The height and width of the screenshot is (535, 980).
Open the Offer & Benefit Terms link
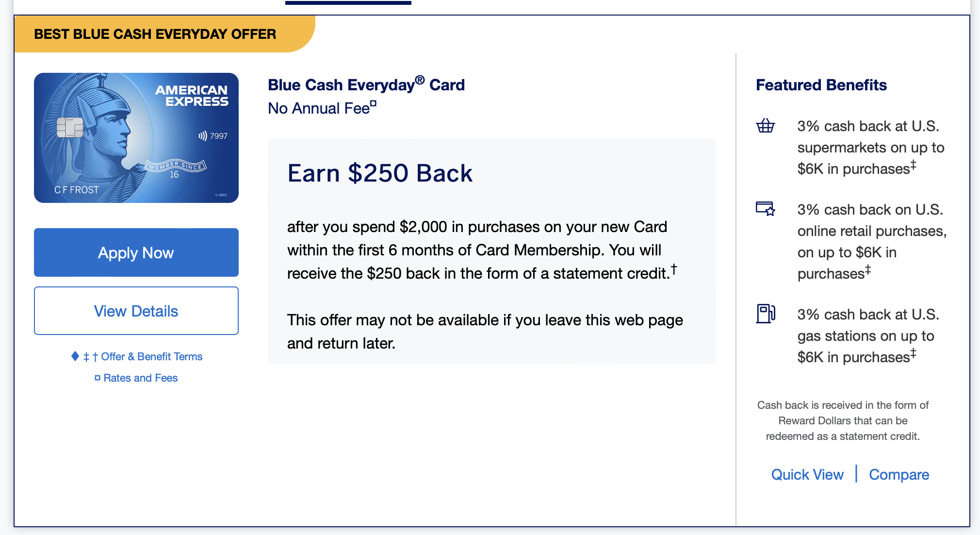click(151, 357)
